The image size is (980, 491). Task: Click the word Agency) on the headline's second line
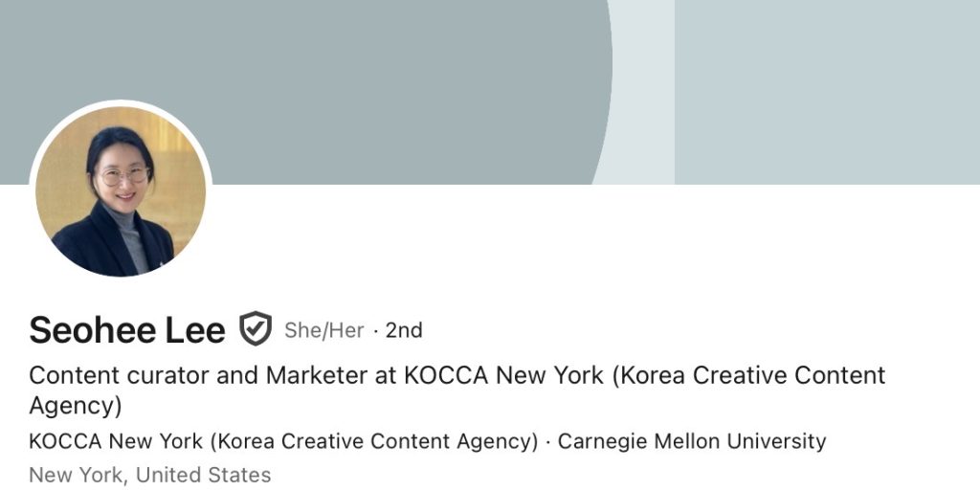(75, 406)
